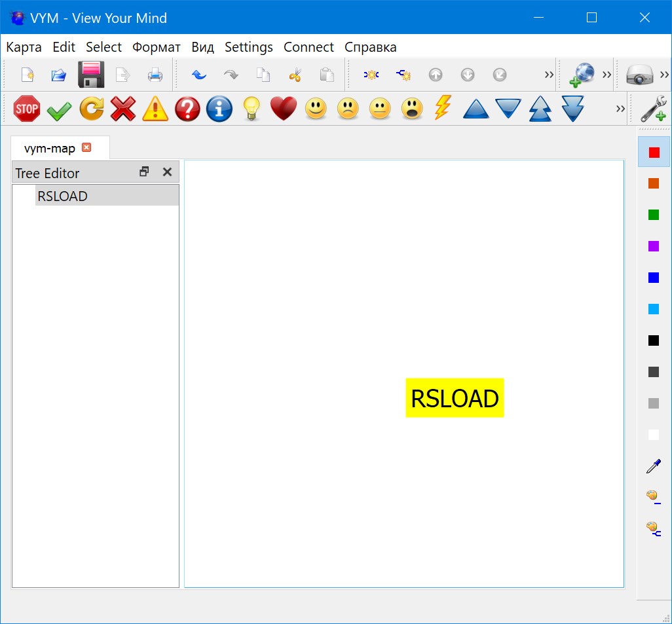This screenshot has width=672, height=624.
Task: Click the Print icon in toolbar
Action: tap(155, 75)
